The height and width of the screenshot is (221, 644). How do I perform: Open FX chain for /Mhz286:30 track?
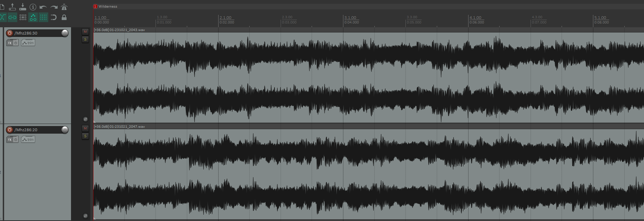coord(10,43)
